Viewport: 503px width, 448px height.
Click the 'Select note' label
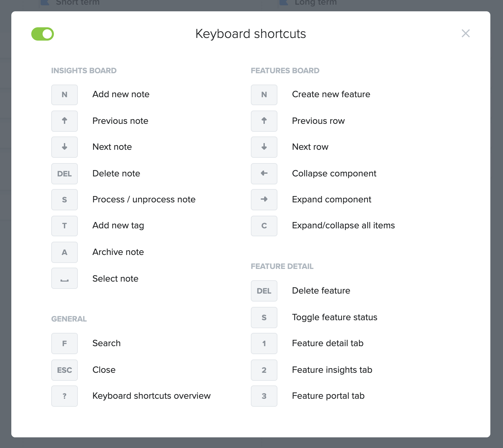pos(115,279)
